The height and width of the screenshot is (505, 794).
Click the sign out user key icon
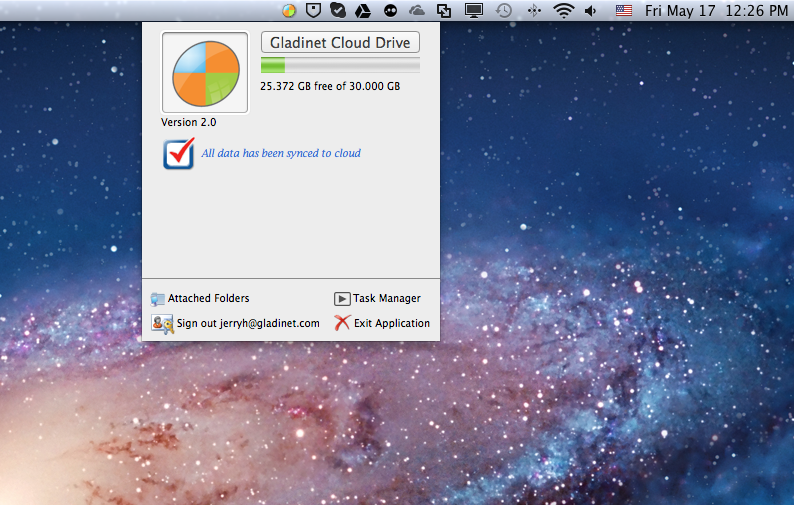tap(162, 324)
